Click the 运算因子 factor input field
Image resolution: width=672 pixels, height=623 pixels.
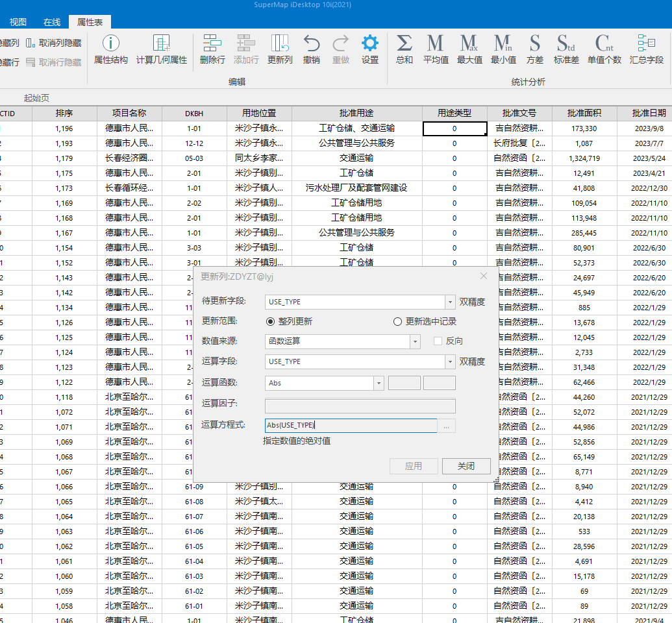coord(360,406)
